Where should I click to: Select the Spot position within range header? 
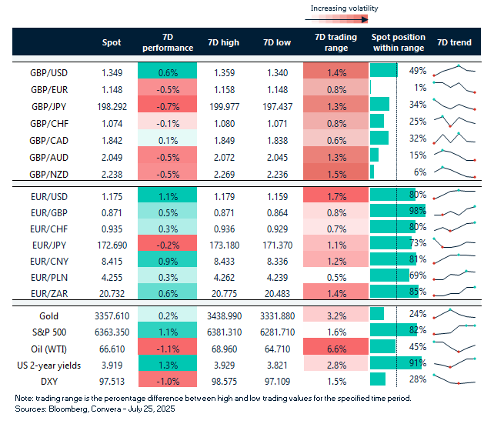(397, 42)
